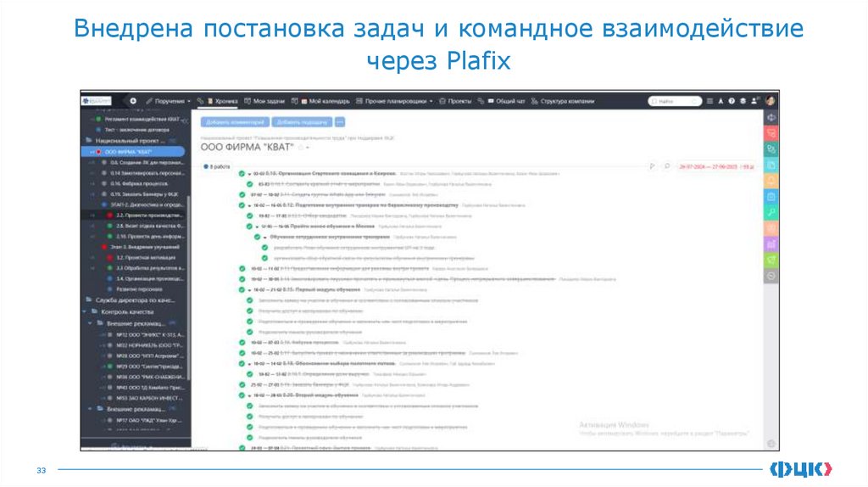Click the dark arrows tile in right sidebar

[771, 117]
